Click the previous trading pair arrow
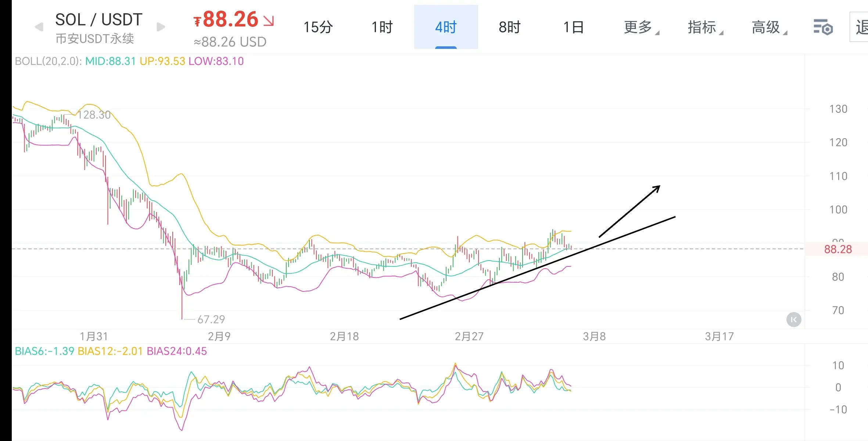Image resolution: width=868 pixels, height=441 pixels. [39, 27]
